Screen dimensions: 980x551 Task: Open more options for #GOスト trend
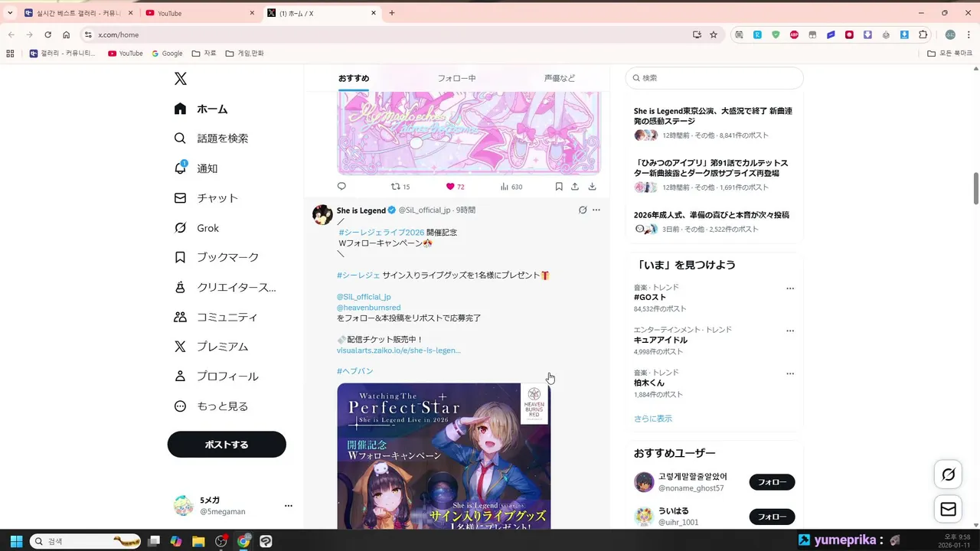(x=790, y=289)
